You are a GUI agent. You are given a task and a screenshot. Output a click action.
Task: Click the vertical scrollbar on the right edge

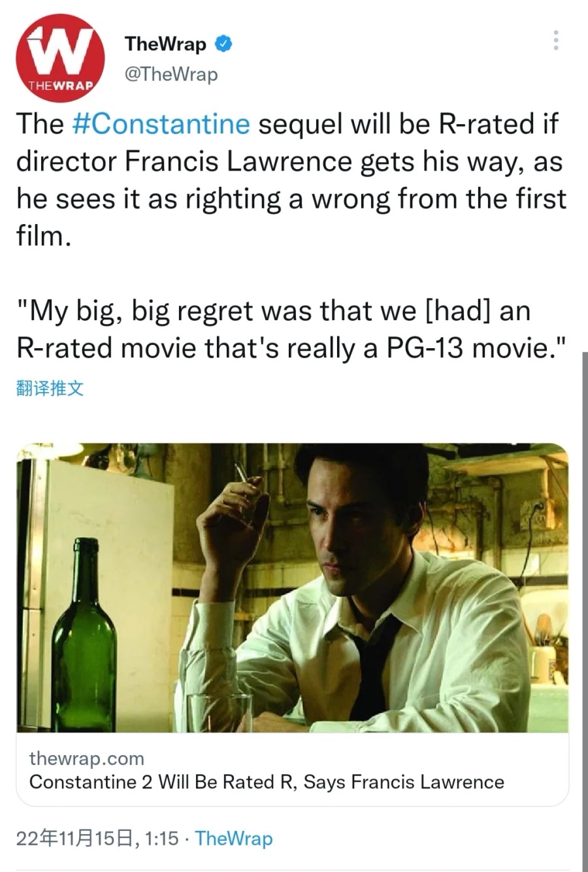point(584,611)
